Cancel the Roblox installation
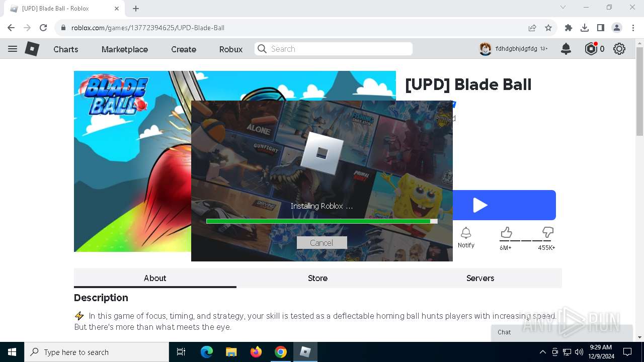Viewport: 644px width, 362px height. click(321, 243)
